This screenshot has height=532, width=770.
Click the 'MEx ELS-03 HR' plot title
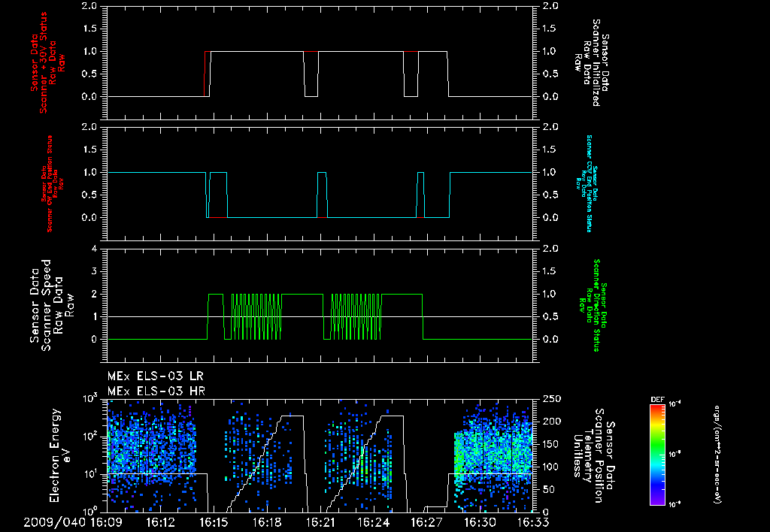156,391
